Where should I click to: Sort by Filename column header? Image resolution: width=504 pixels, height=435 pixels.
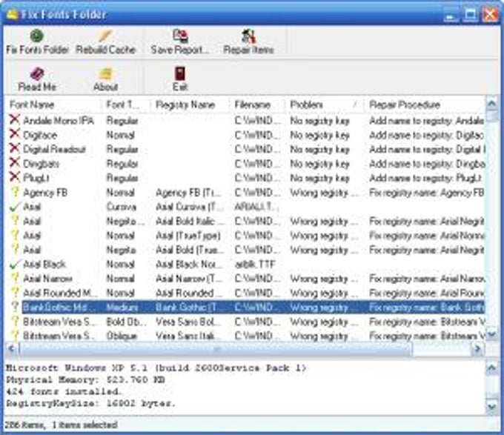257,104
